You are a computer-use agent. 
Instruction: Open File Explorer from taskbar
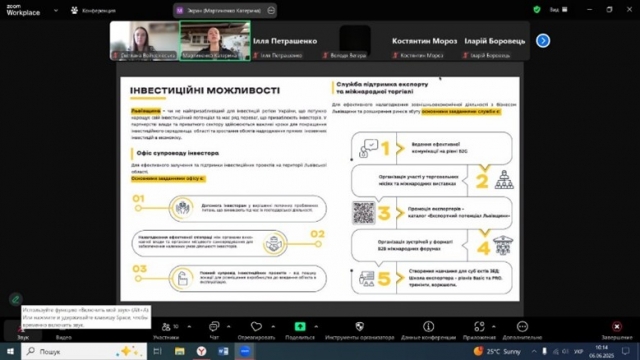pyautogui.click(x=180, y=351)
